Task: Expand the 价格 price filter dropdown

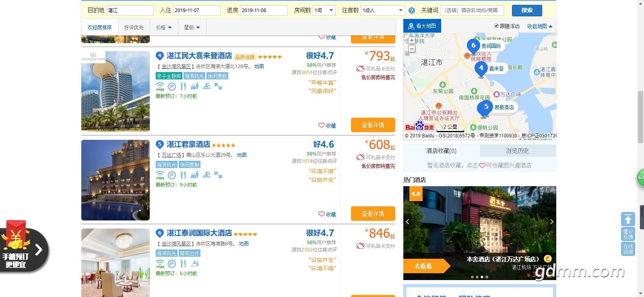Action: point(164,27)
